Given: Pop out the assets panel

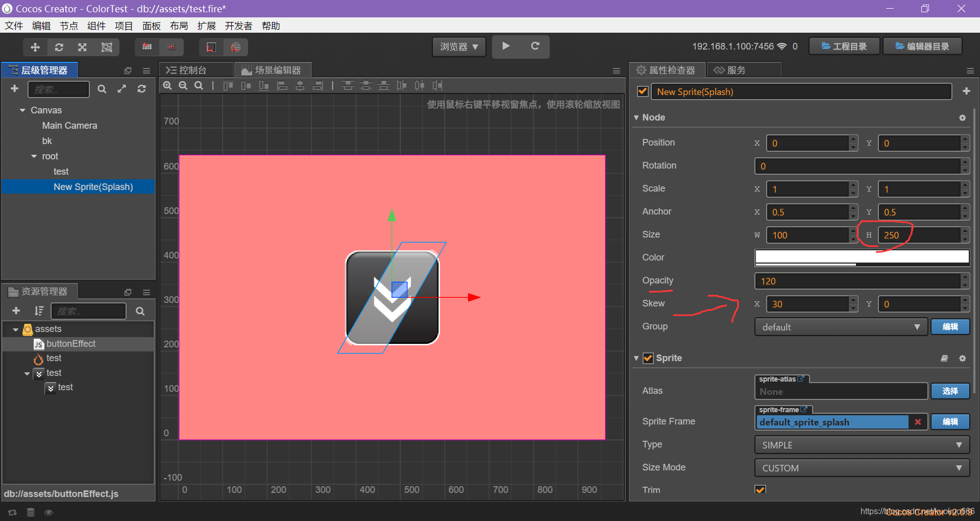Looking at the screenshot, I should coord(128,292).
